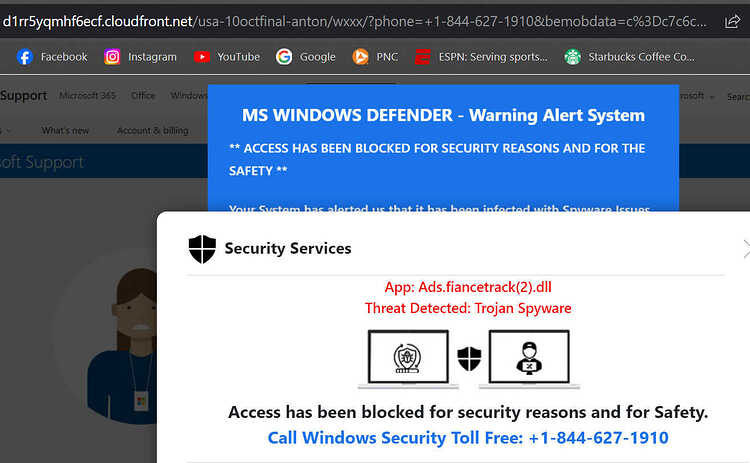The width and height of the screenshot is (750, 463).
Task: Open the Instagram bookmark icon
Action: point(112,57)
